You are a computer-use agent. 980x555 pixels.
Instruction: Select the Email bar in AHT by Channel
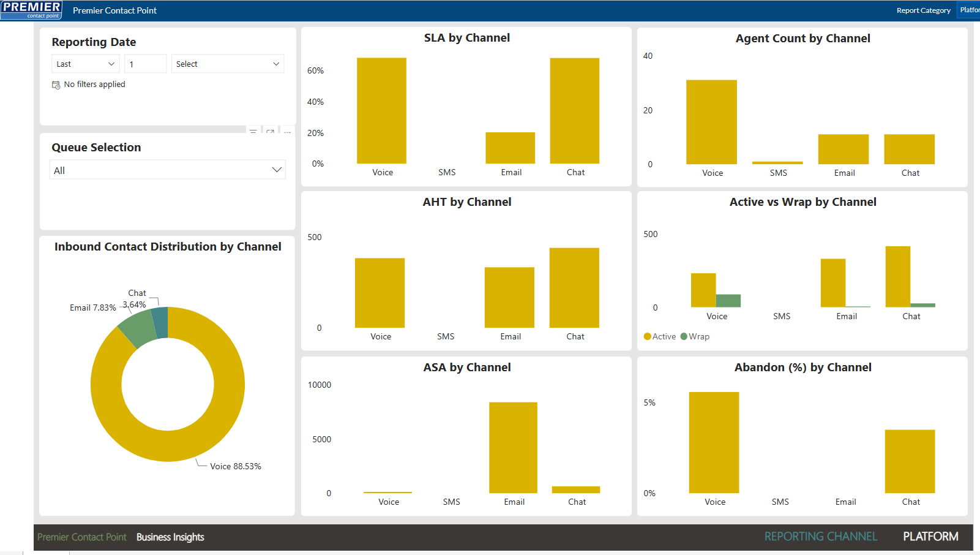coord(509,297)
